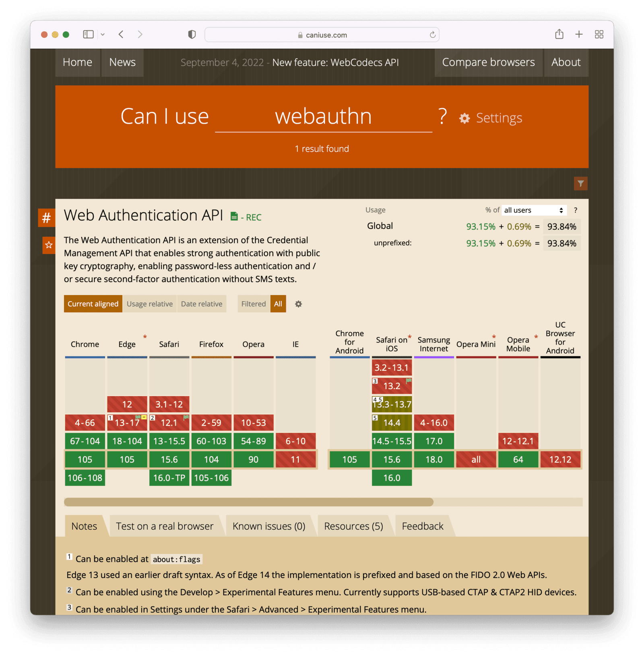
Task: Select Date relative view
Action: point(202,304)
